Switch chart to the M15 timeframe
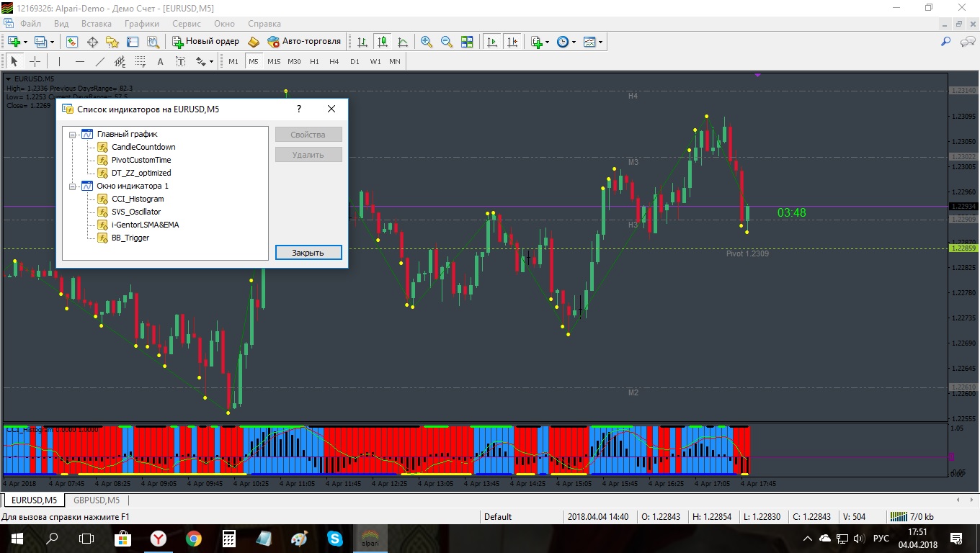The image size is (980, 553). (274, 61)
